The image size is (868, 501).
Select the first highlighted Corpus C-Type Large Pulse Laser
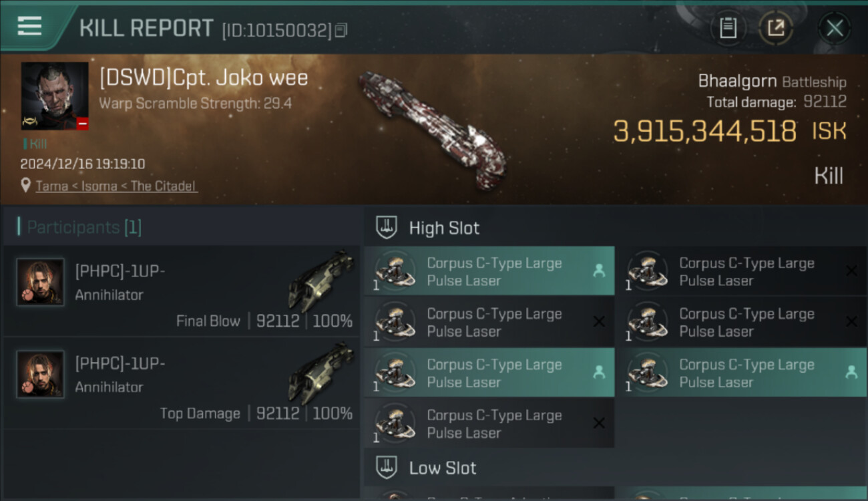click(x=489, y=271)
